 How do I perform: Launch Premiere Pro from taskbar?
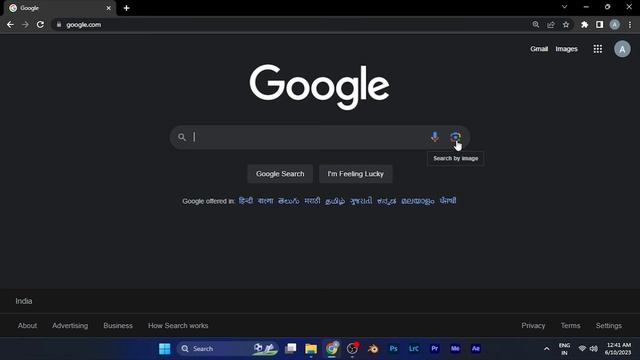tap(434, 349)
